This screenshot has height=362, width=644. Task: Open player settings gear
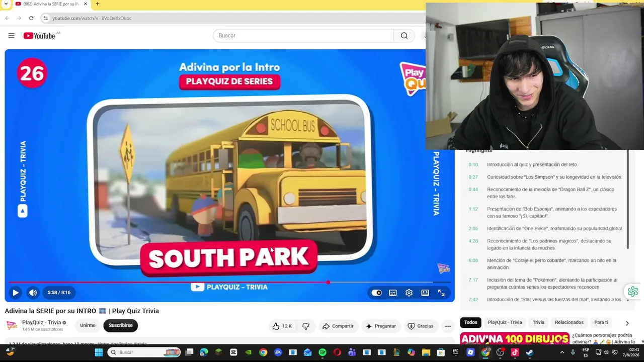409,293
